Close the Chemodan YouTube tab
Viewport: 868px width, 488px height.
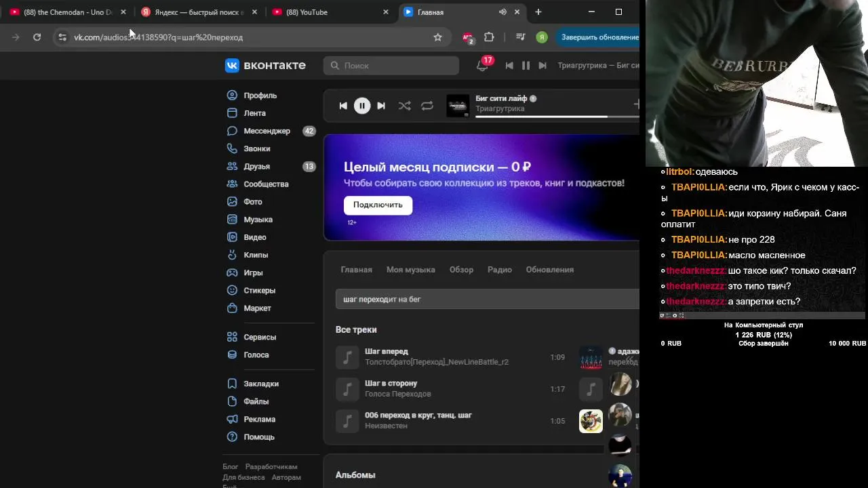[x=123, y=12]
